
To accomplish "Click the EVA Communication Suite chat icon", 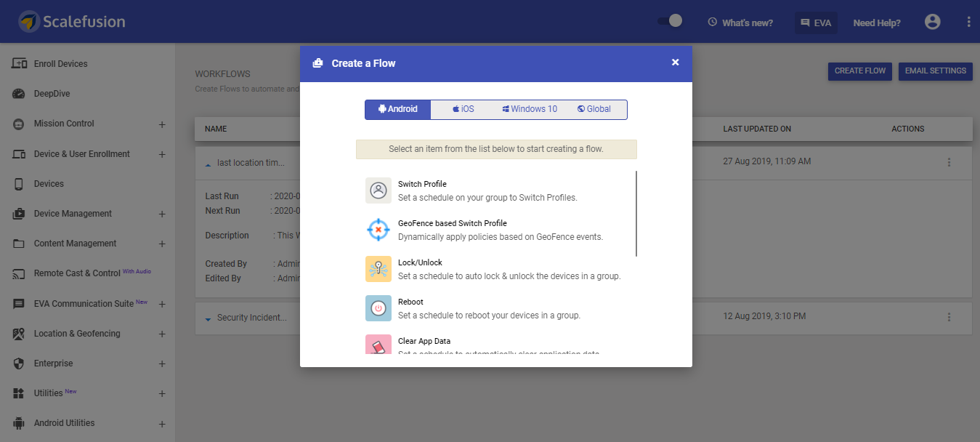I will tap(20, 304).
